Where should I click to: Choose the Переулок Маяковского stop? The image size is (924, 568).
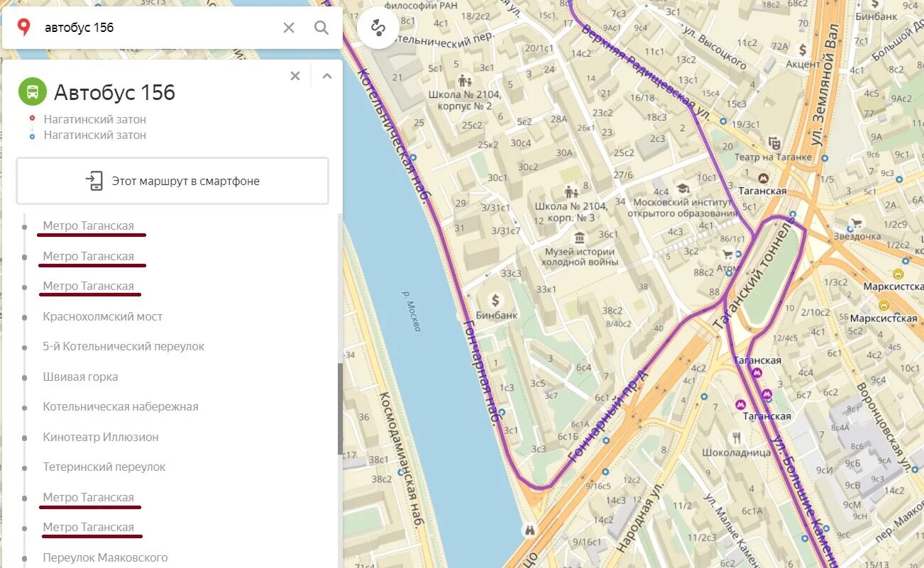(105, 557)
